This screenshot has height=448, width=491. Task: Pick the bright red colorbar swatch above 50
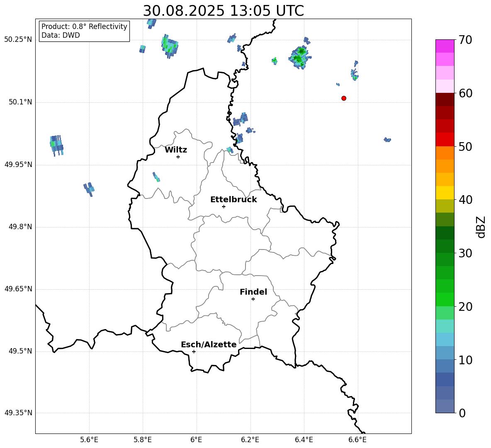[445, 139]
